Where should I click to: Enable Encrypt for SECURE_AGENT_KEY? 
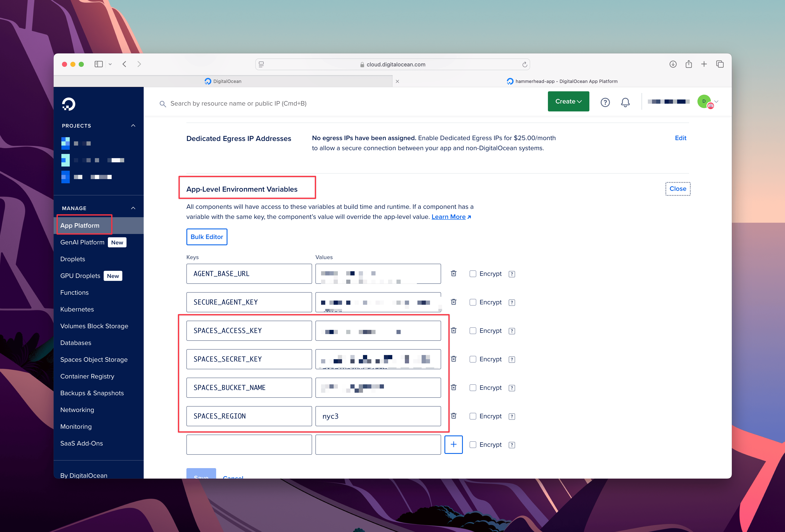pyautogui.click(x=473, y=302)
